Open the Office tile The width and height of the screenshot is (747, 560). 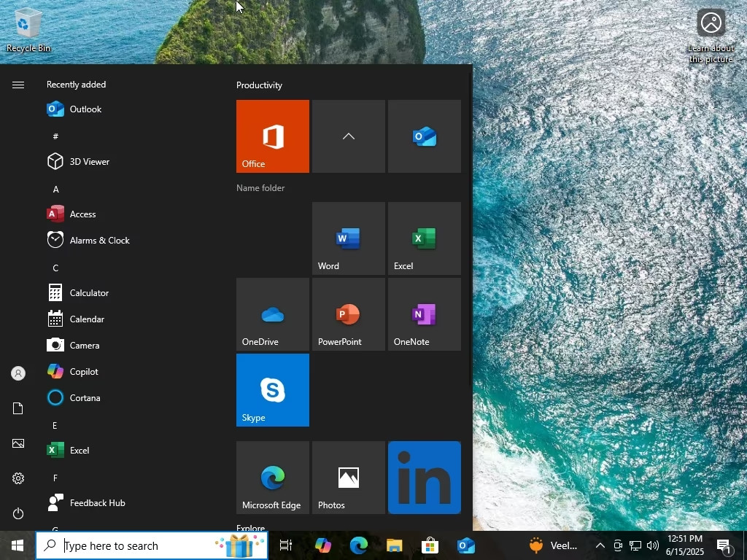(273, 136)
